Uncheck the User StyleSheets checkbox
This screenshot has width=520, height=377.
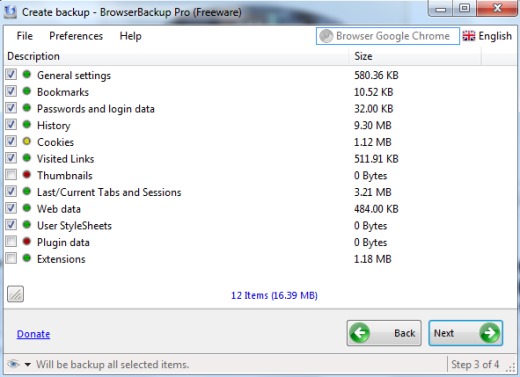click(11, 225)
